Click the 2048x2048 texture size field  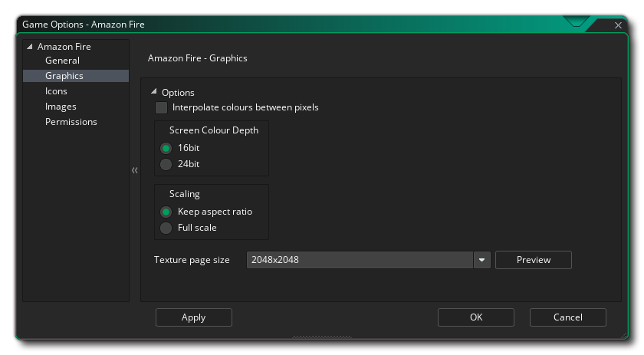[360, 260]
